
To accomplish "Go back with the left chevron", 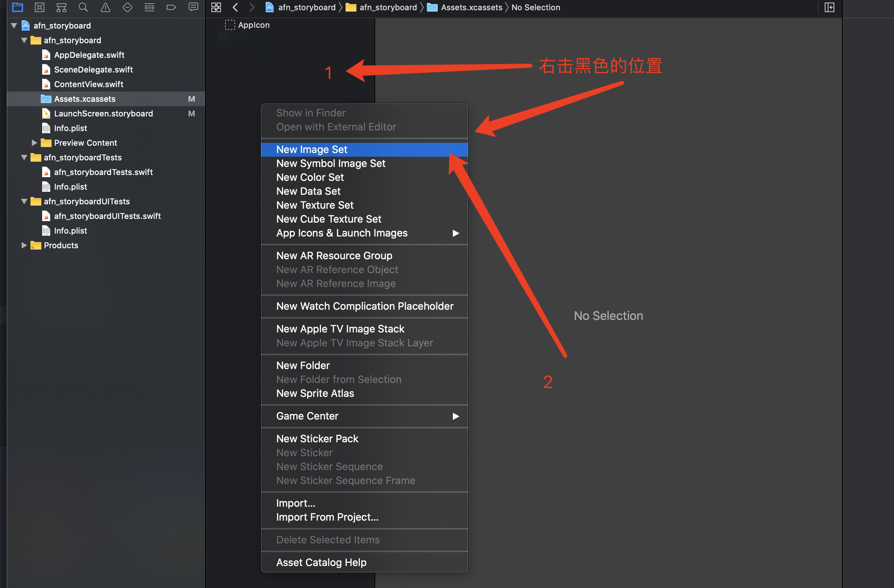I will pyautogui.click(x=235, y=7).
